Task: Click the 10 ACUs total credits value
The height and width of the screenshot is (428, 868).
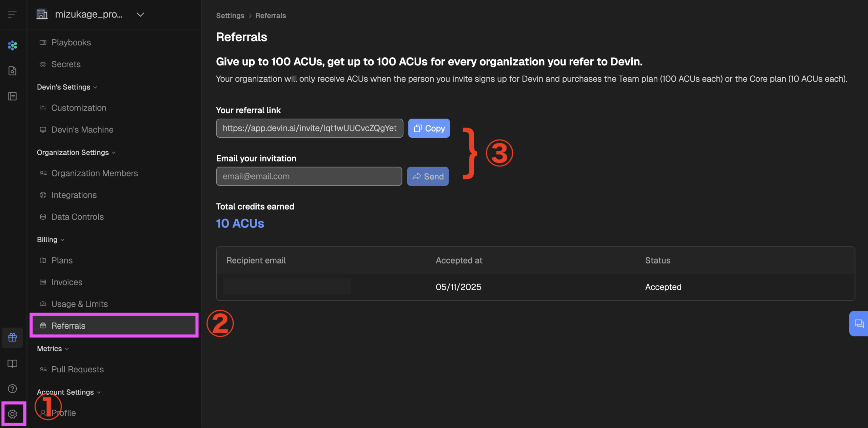Action: [240, 223]
